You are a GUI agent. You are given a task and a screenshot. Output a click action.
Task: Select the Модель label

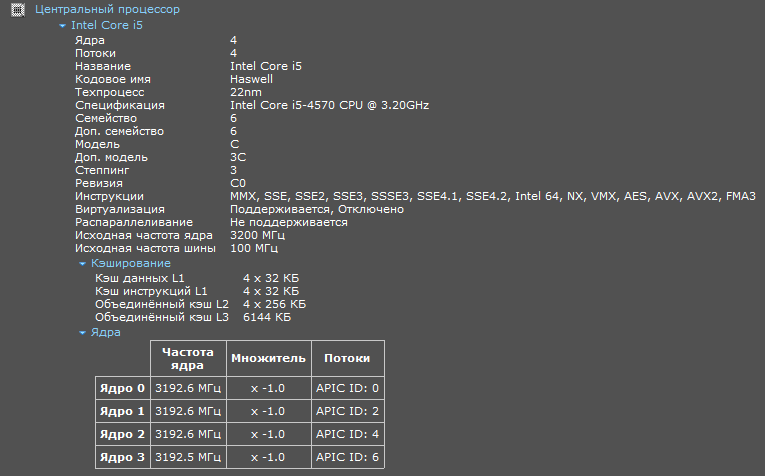pos(97,144)
